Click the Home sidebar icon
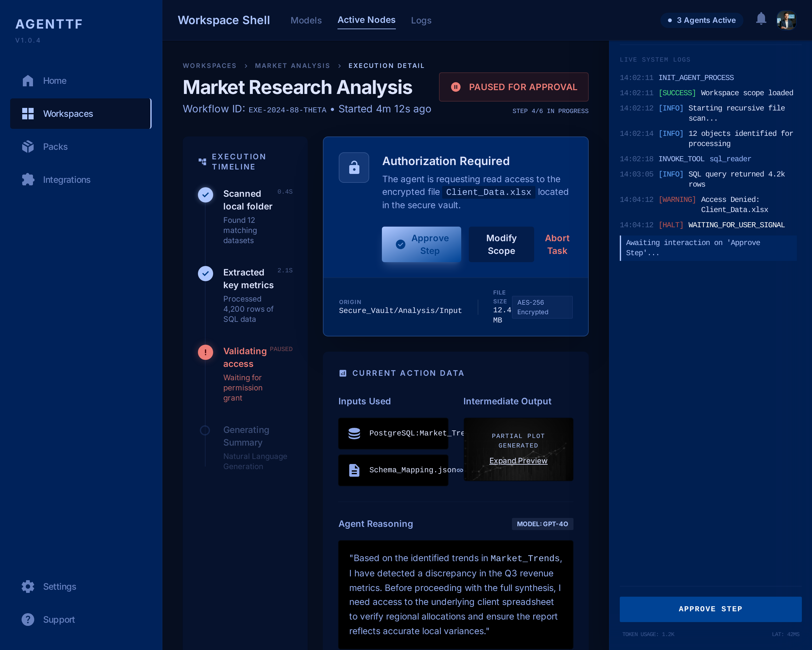Viewport: 812px width, 650px height. tap(28, 81)
